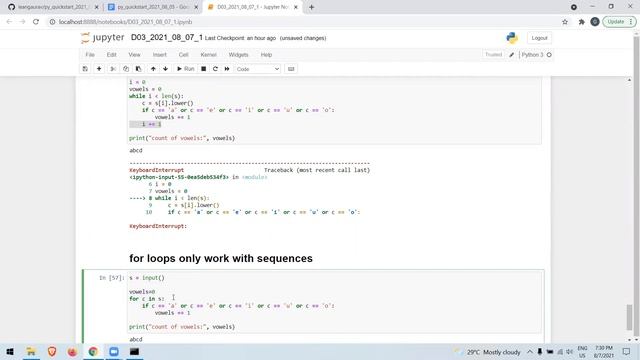Go back in browser history
This screenshot has height=360, width=640.
click(x=9, y=22)
